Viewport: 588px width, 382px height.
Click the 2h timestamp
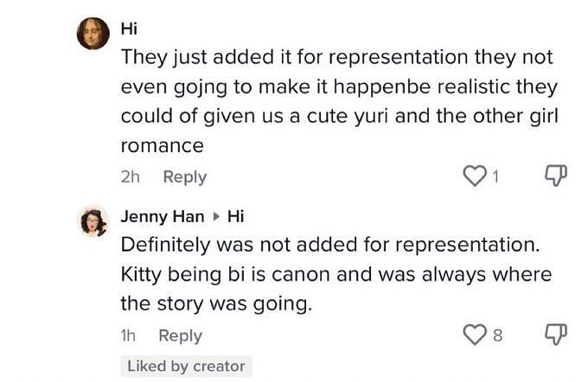(x=130, y=177)
